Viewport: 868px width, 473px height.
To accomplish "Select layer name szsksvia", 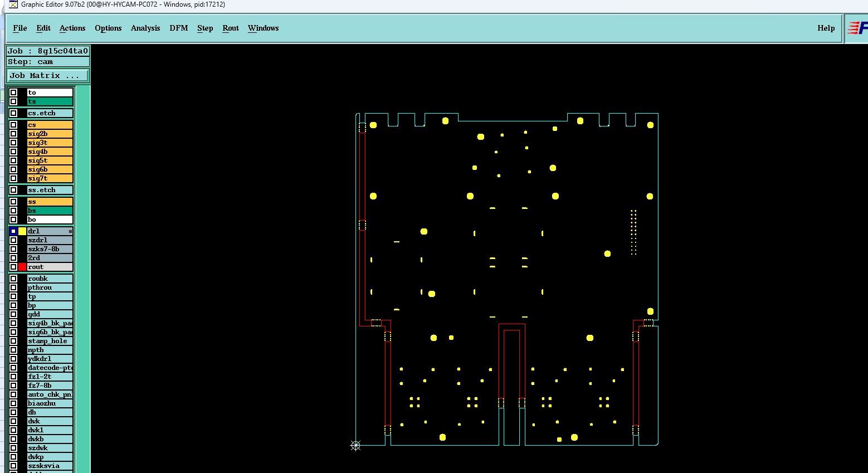I will (x=50, y=466).
